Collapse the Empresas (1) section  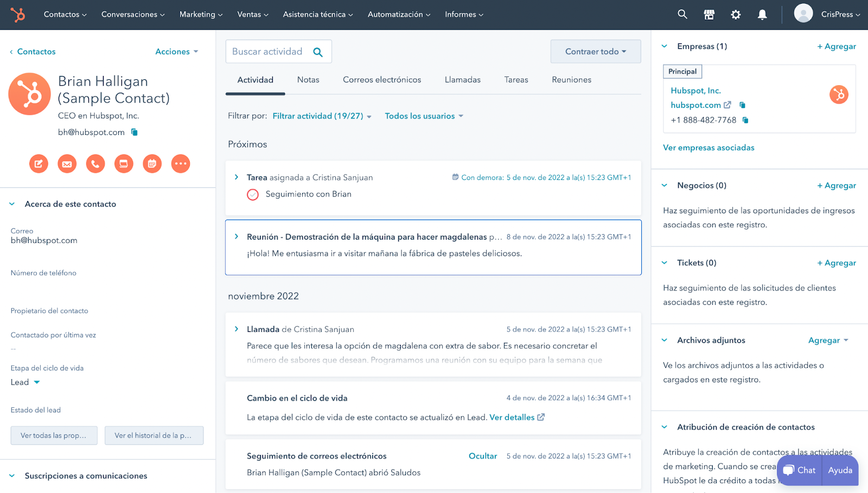(665, 46)
